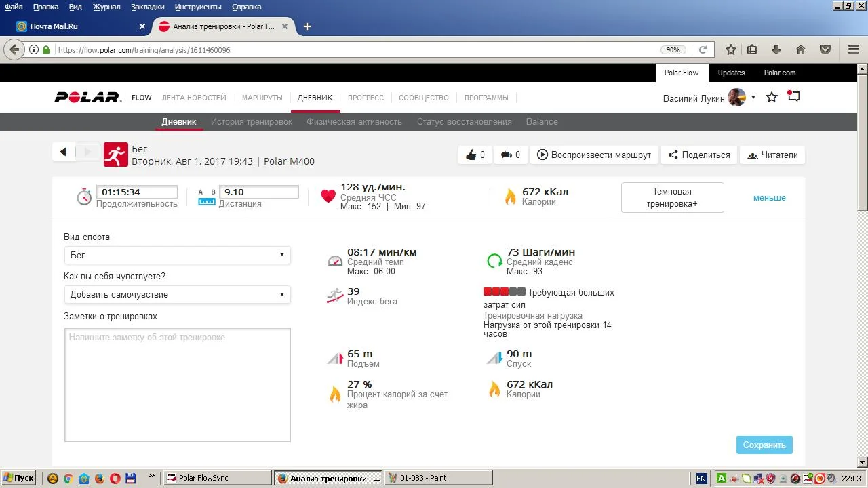
Task: Open the comments speech-bubble button
Action: [x=510, y=155]
